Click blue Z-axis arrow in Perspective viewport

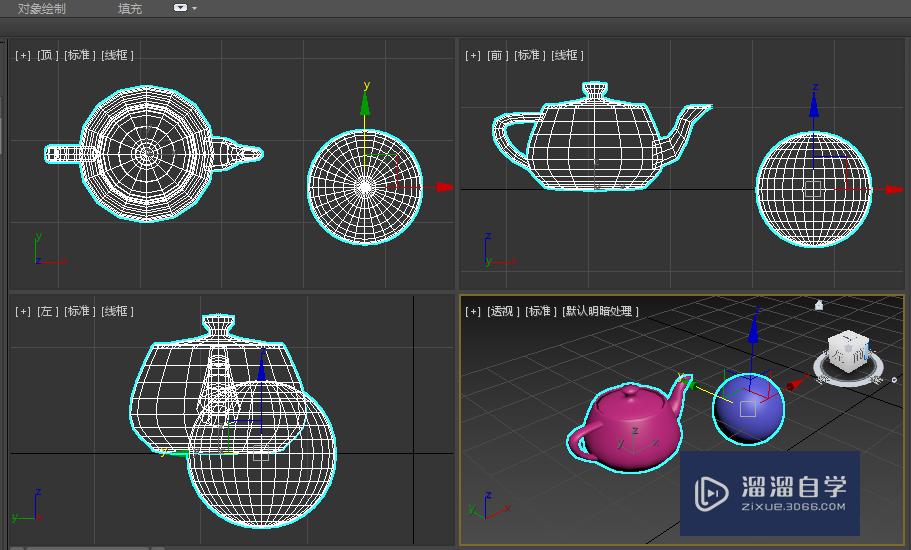click(x=754, y=330)
